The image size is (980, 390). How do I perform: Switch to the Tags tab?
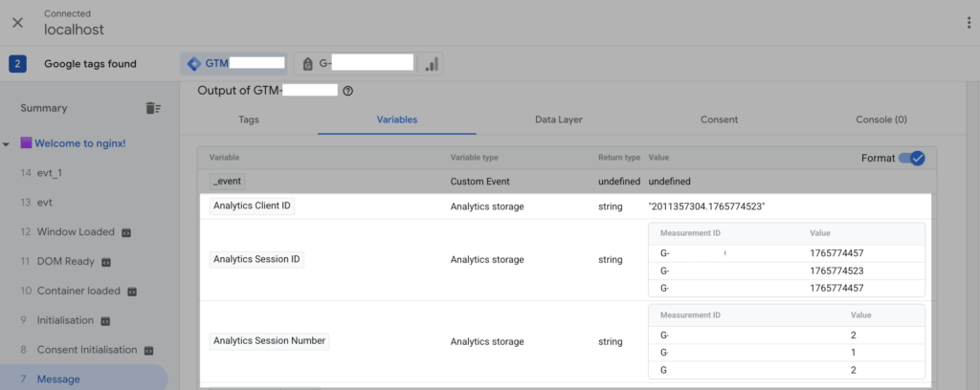[248, 119]
